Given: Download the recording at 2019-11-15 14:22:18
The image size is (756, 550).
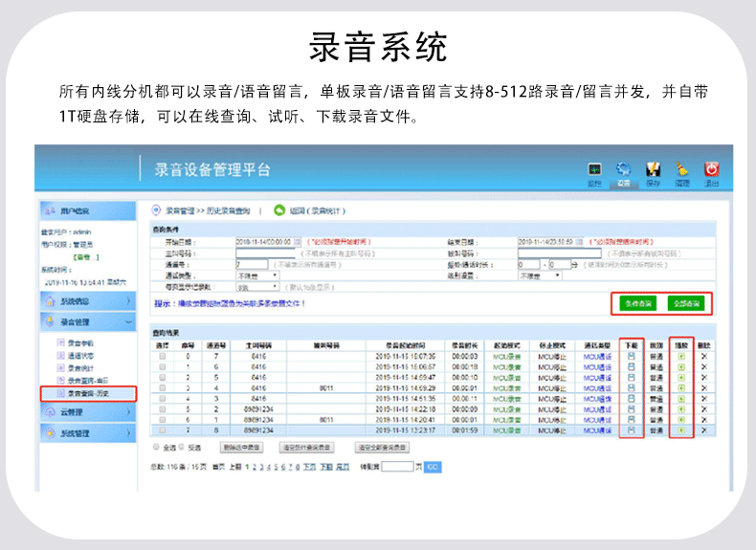Looking at the screenshot, I should [x=632, y=409].
